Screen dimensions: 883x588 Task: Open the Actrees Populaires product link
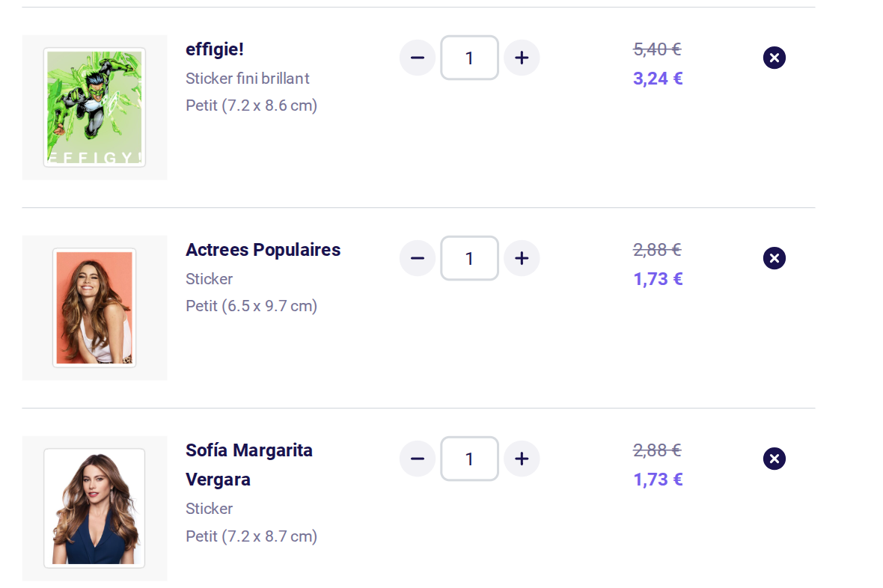coord(263,250)
